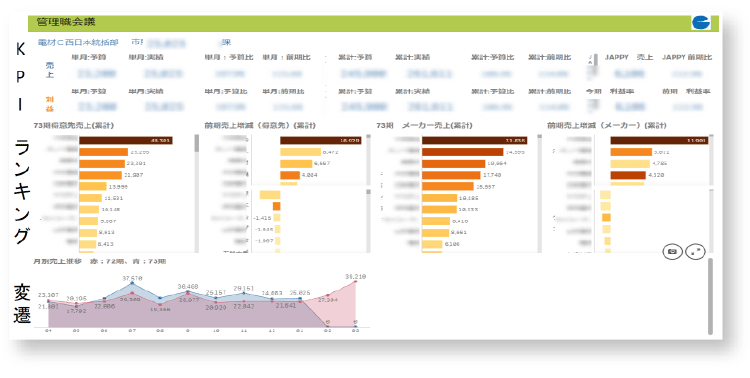Click the blue company logo icon

click(x=701, y=22)
